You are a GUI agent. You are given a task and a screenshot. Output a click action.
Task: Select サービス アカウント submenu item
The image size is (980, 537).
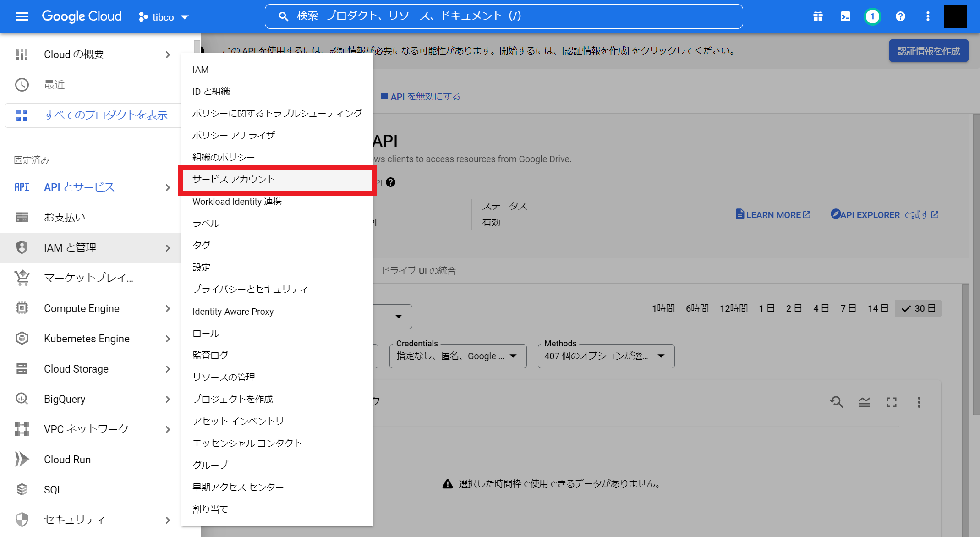pyautogui.click(x=277, y=180)
